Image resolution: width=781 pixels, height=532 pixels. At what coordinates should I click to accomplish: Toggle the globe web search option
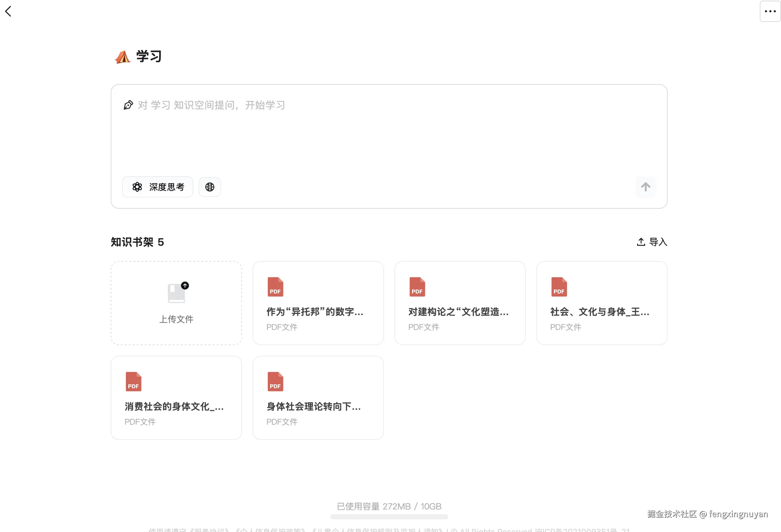coord(210,187)
